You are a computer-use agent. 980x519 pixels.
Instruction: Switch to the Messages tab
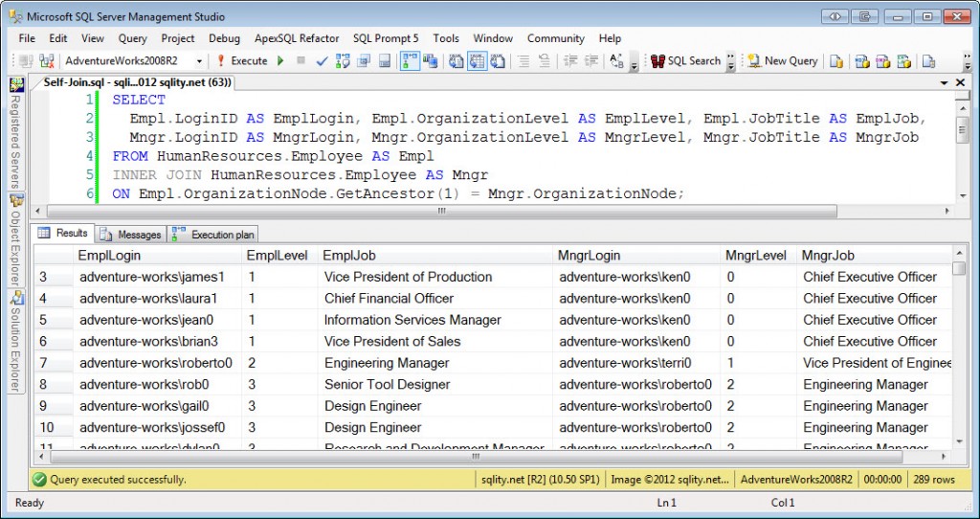tap(130, 235)
